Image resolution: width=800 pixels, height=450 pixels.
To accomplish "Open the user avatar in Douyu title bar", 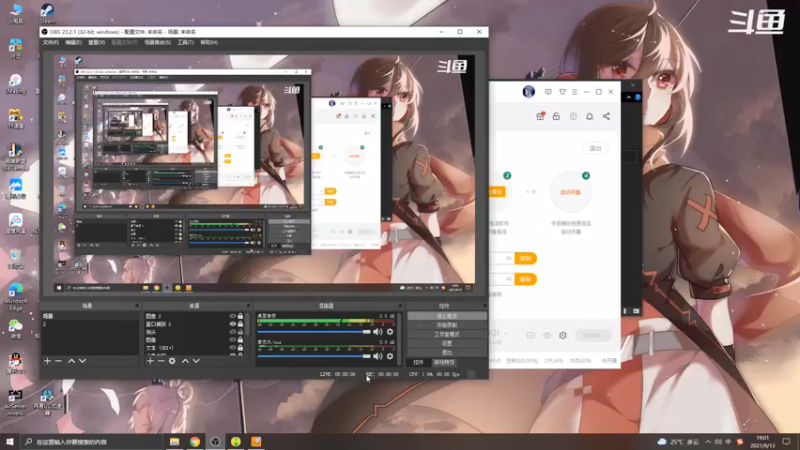I will click(529, 92).
